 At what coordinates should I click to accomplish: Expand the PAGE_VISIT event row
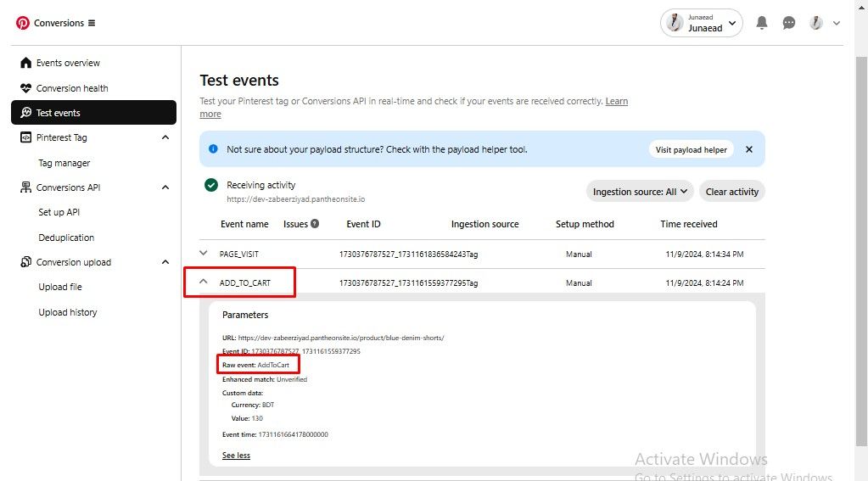204,254
